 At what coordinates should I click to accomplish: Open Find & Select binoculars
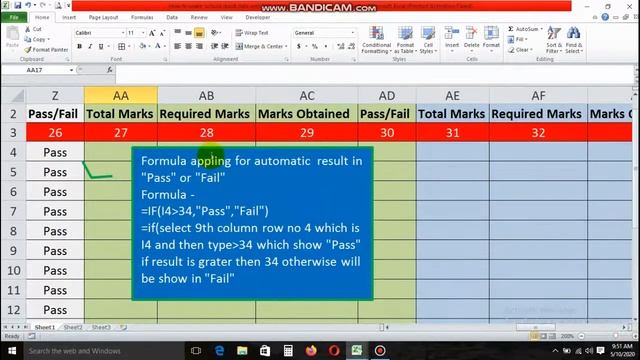[573, 40]
